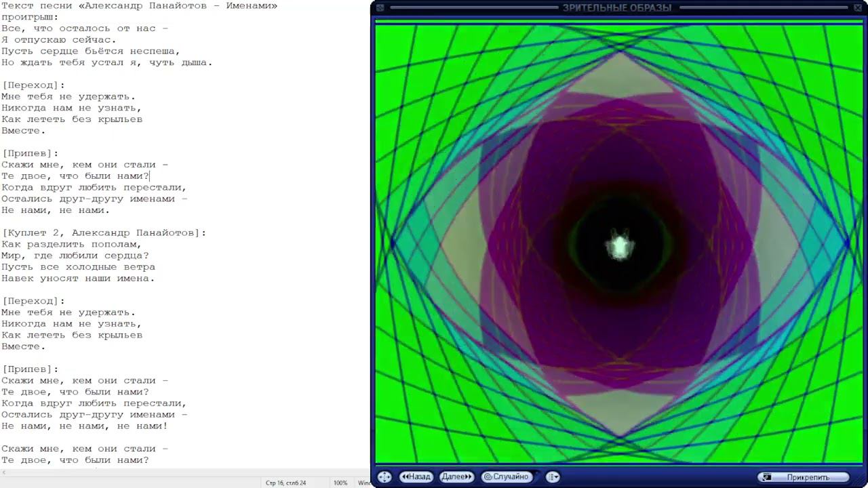Click the glowing center of the visualization

coord(620,247)
